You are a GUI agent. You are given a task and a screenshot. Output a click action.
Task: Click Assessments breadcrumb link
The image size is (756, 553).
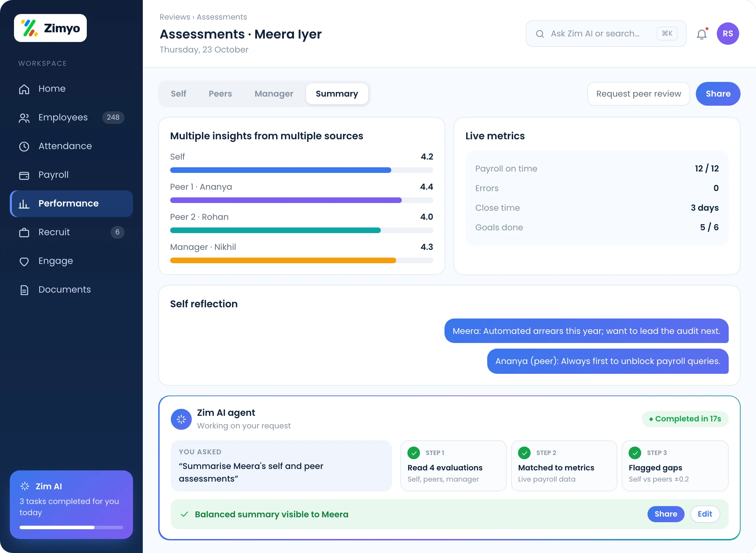click(x=222, y=17)
